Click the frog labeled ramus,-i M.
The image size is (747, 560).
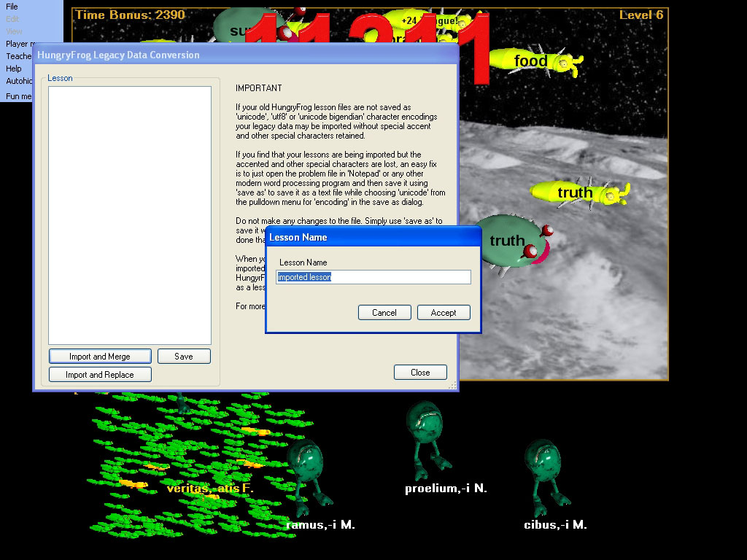point(307,472)
